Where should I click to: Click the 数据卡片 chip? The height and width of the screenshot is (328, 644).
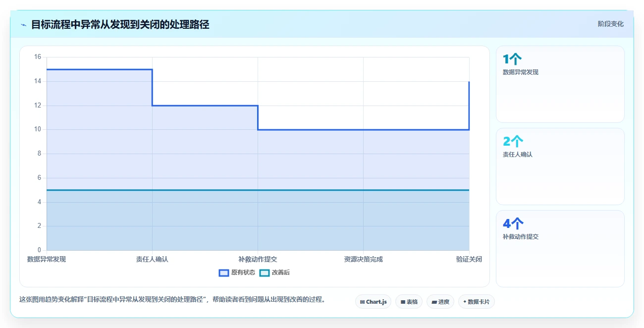pyautogui.click(x=477, y=302)
